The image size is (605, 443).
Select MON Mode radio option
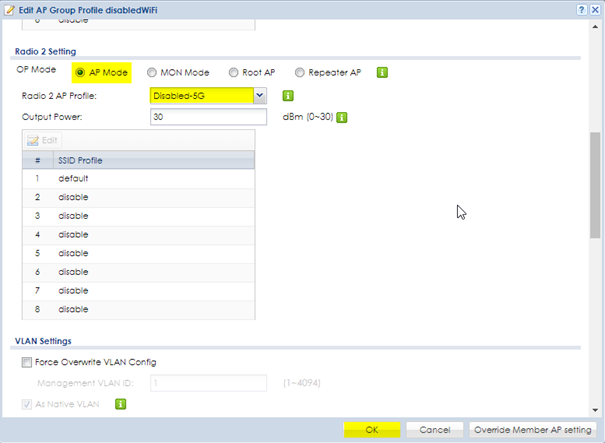[x=152, y=72]
